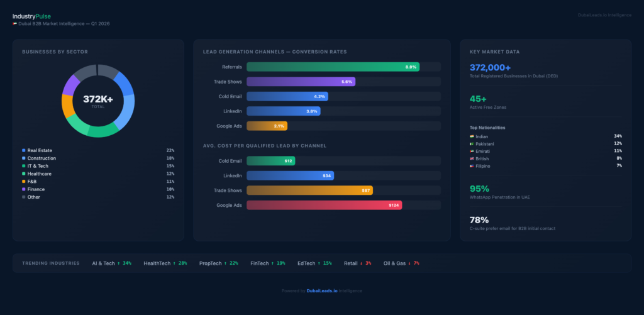This screenshot has width=644, height=315.
Task: Click the Pakistani flag icon
Action: pyautogui.click(x=472, y=144)
